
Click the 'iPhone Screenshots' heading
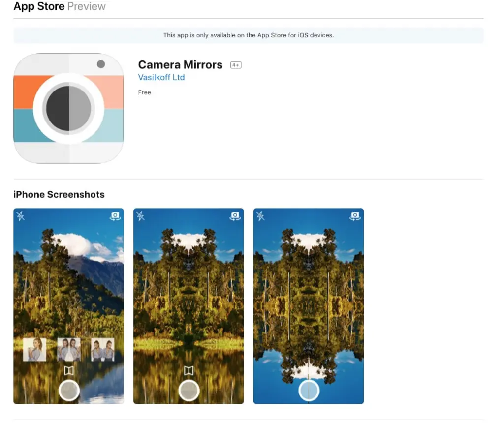tap(59, 195)
